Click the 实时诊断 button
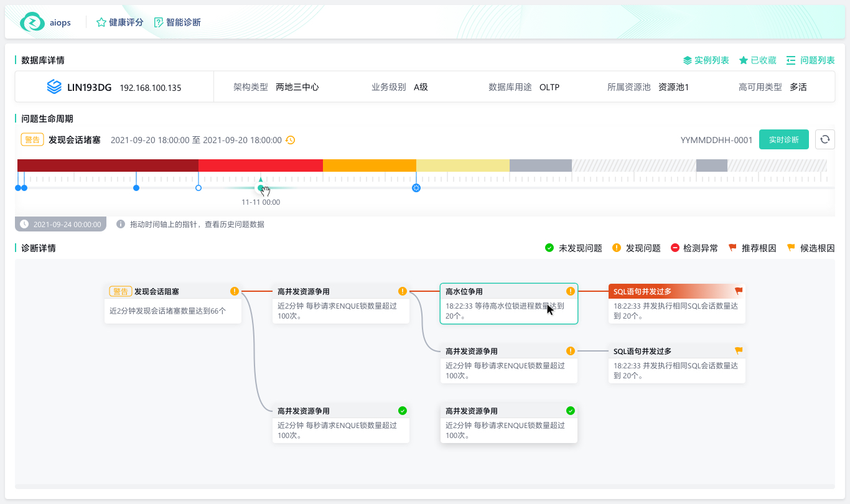The image size is (850, 504). [x=784, y=139]
